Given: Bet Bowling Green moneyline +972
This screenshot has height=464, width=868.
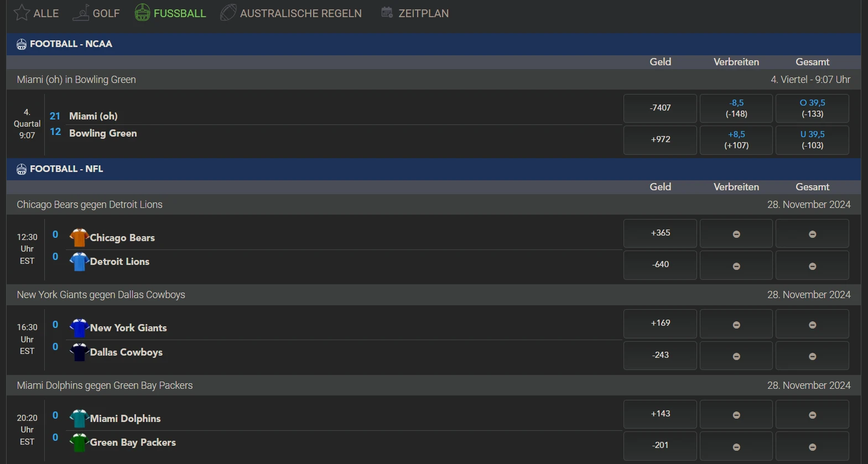Looking at the screenshot, I should pos(660,139).
